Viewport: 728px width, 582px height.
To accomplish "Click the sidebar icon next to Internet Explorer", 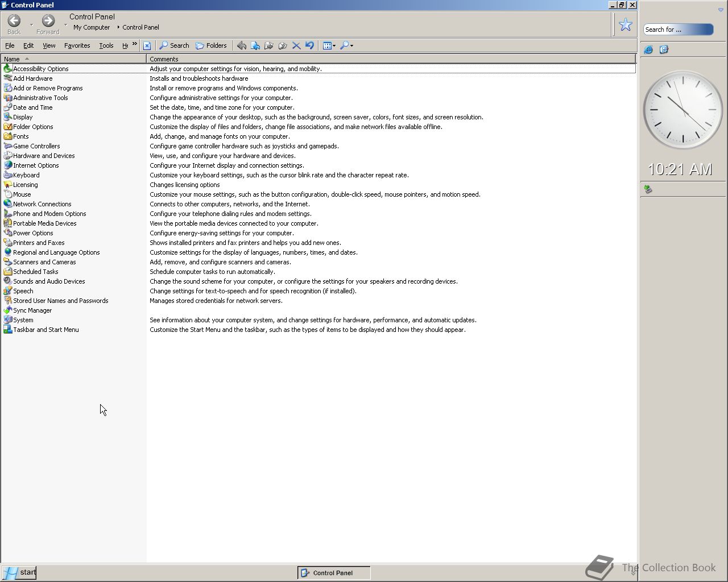I will click(x=664, y=50).
